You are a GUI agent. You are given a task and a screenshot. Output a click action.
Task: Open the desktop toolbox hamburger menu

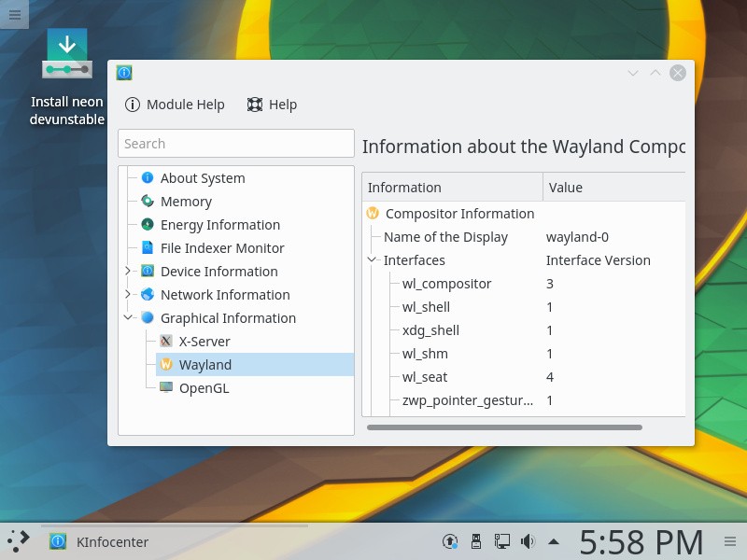(14, 14)
